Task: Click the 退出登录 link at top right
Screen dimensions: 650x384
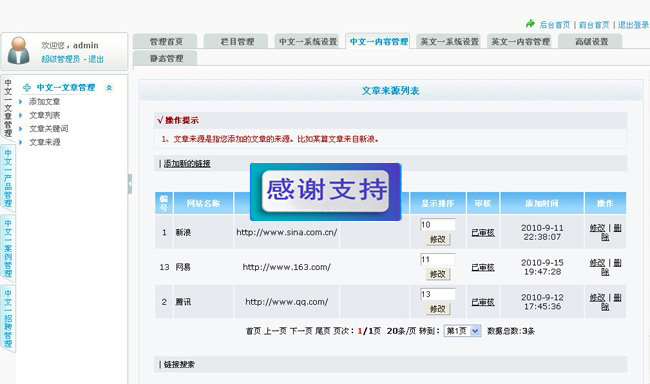Action: click(633, 25)
